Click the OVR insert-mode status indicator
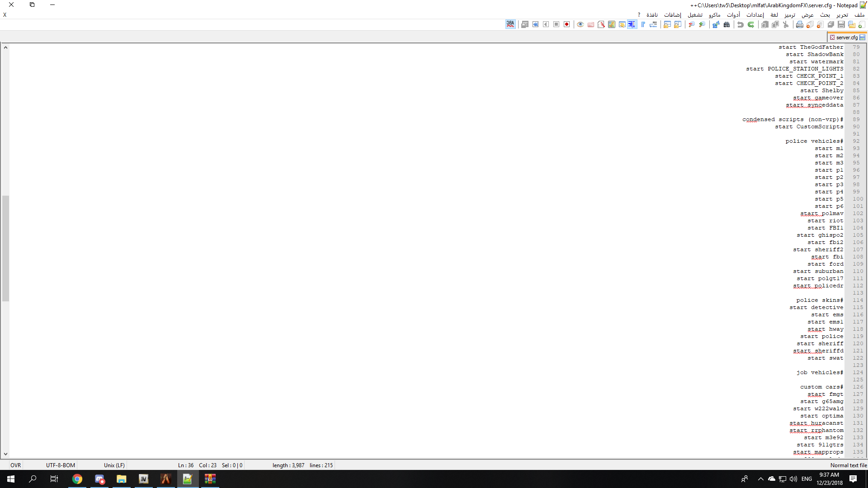 16,465
